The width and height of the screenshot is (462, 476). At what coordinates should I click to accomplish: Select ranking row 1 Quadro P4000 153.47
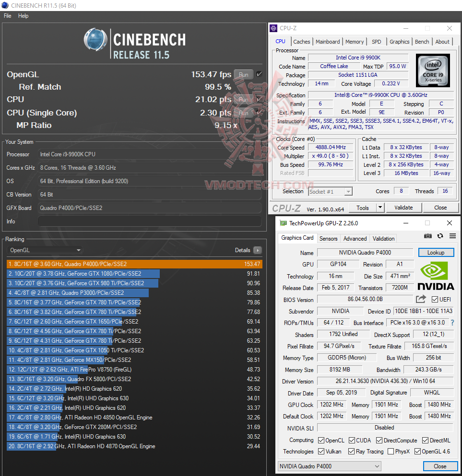(x=134, y=264)
